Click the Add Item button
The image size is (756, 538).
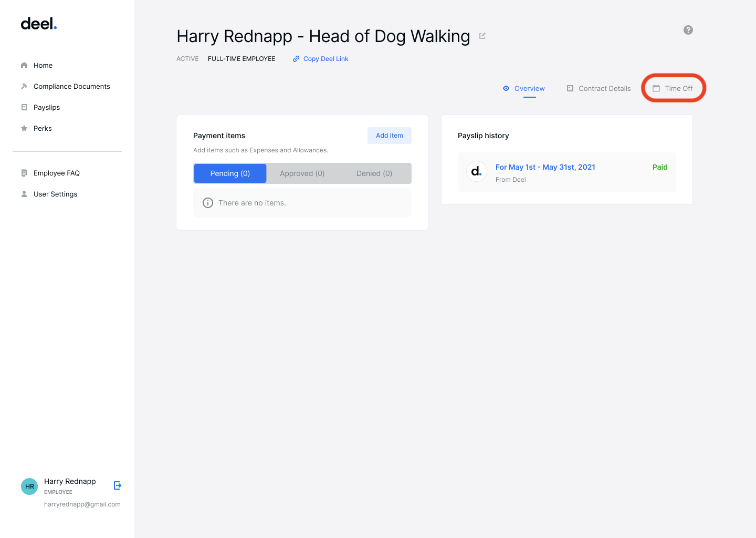point(390,136)
